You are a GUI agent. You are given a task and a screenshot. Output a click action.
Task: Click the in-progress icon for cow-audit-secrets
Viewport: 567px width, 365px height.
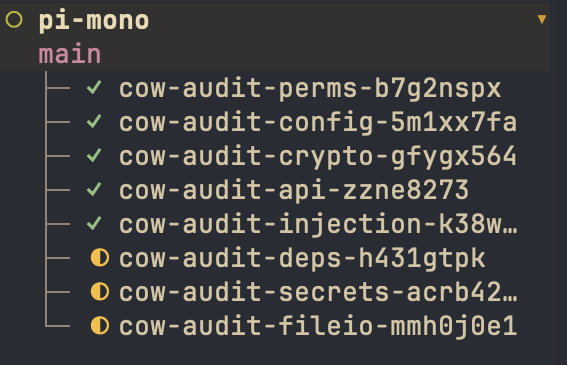pyautogui.click(x=99, y=292)
